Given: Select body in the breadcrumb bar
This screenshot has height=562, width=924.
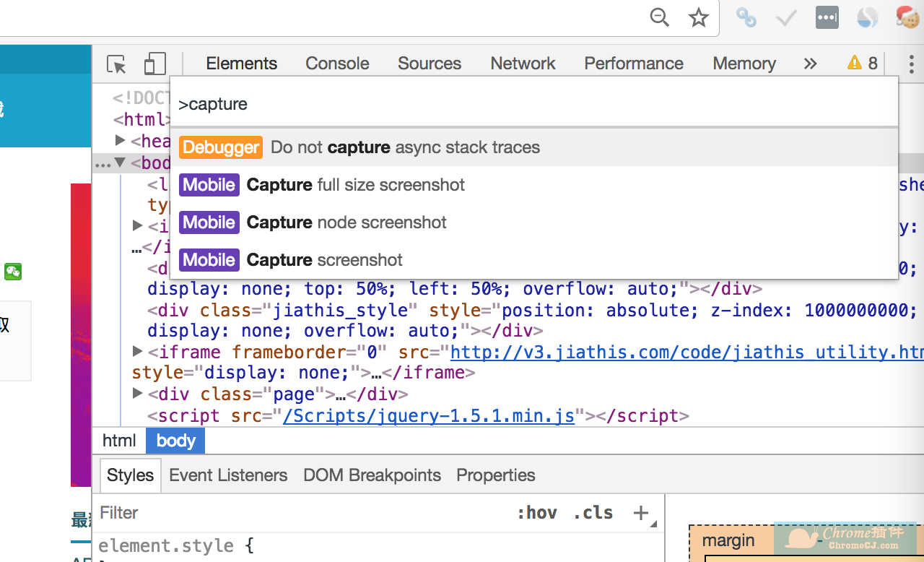Looking at the screenshot, I should (175, 441).
